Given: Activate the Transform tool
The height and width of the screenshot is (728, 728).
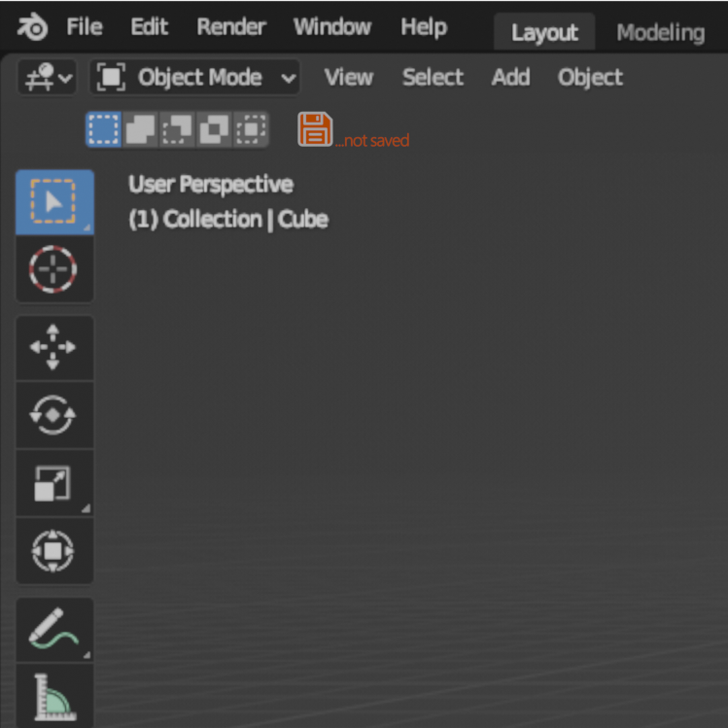Looking at the screenshot, I should (54, 551).
